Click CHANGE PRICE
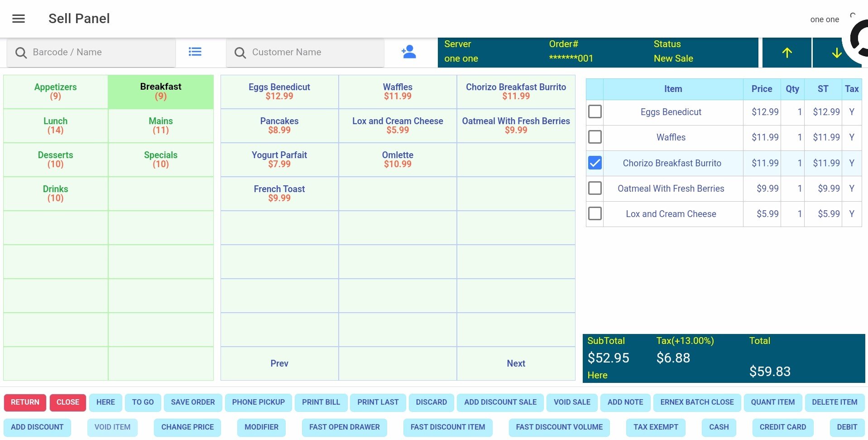 (187, 427)
